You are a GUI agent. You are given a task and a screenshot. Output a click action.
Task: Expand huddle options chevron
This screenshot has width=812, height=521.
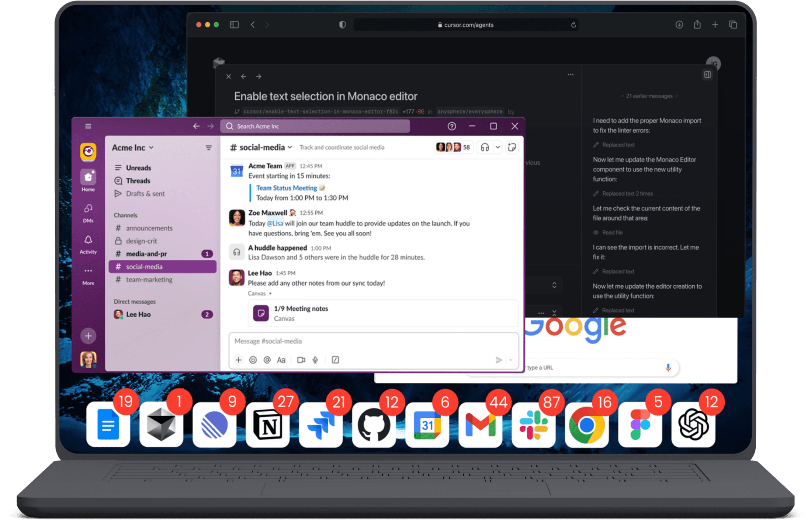coord(498,148)
